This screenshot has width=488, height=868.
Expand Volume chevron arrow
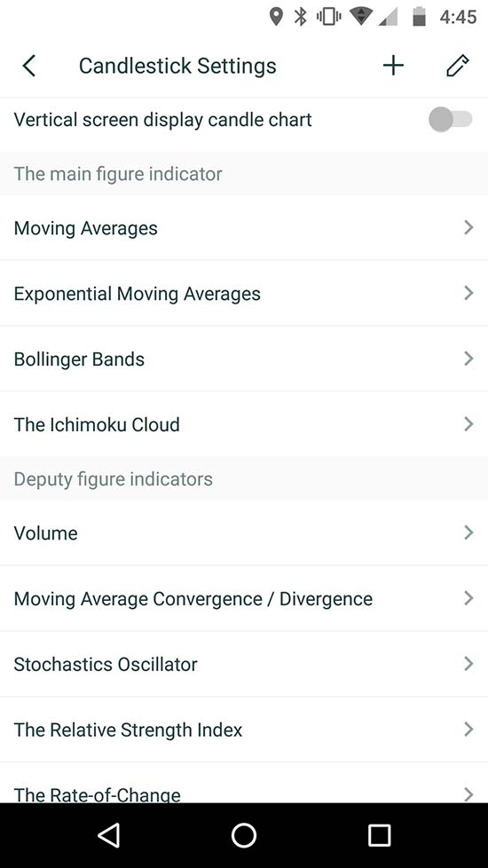coord(468,533)
